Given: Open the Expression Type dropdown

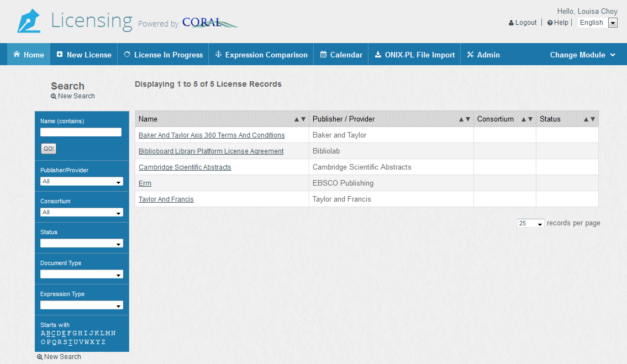Looking at the screenshot, I should click(82, 305).
